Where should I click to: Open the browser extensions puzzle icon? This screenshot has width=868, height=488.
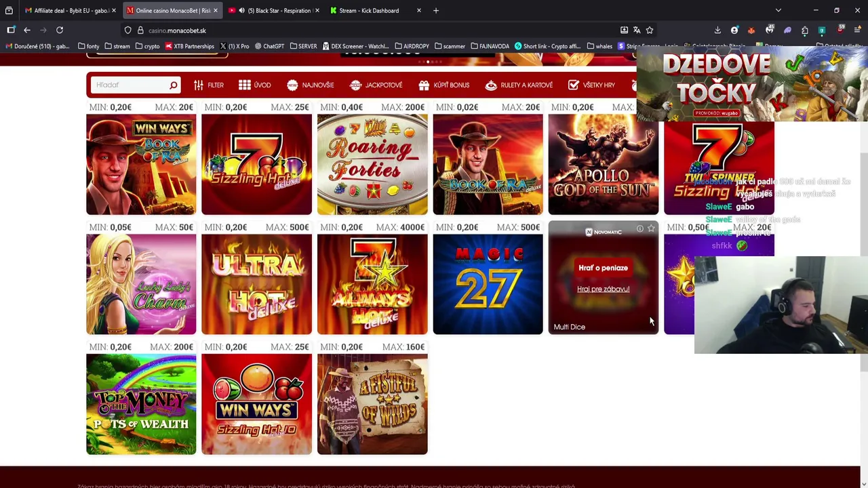[x=805, y=30]
